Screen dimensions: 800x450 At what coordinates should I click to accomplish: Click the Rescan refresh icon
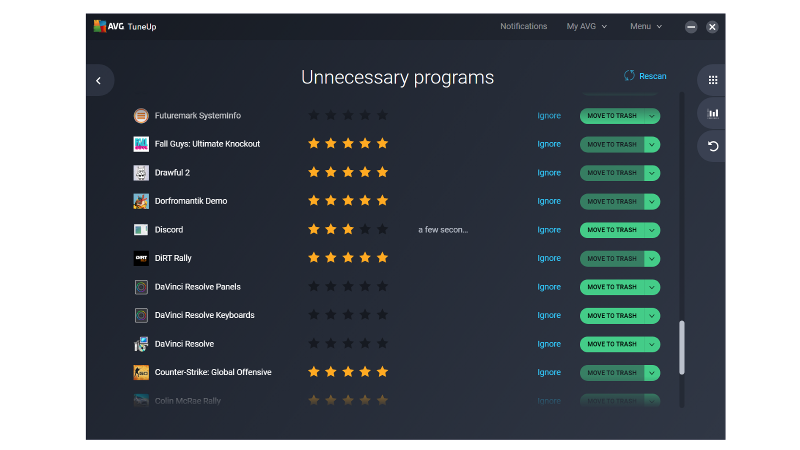tap(629, 76)
